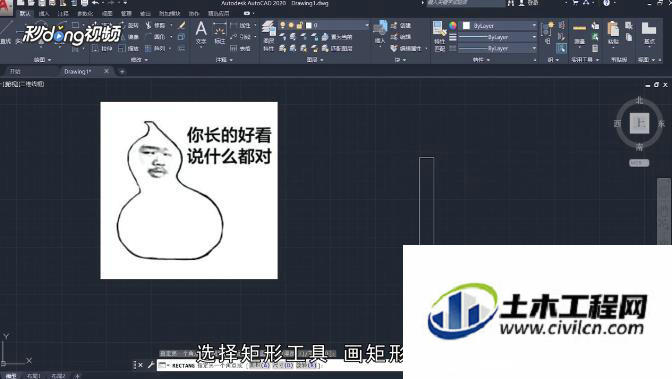Open the 插入 (Insert) ribbon tab

tap(44, 13)
